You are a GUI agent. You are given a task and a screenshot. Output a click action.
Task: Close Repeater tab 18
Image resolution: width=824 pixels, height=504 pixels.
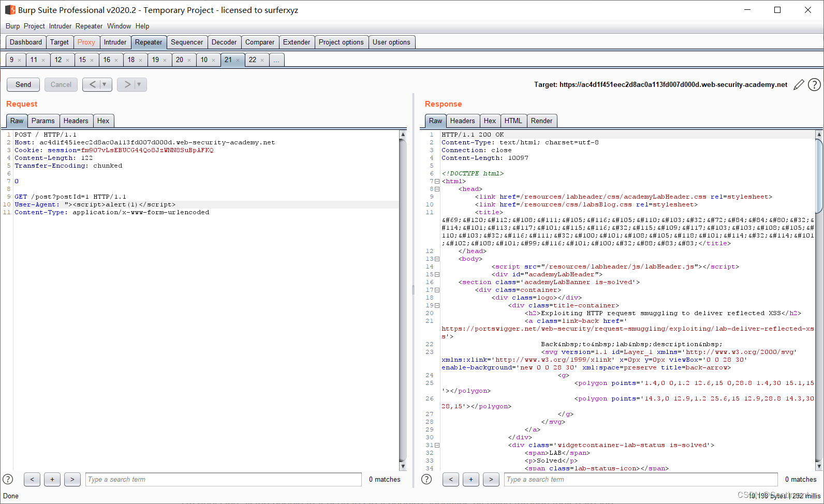pos(141,60)
